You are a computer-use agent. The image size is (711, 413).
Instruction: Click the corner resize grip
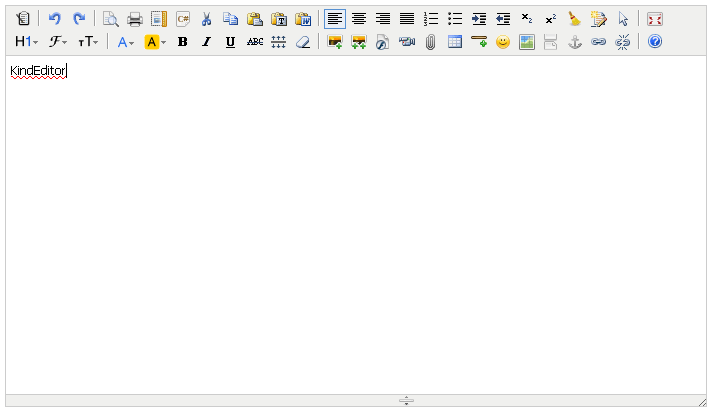tap(702, 402)
